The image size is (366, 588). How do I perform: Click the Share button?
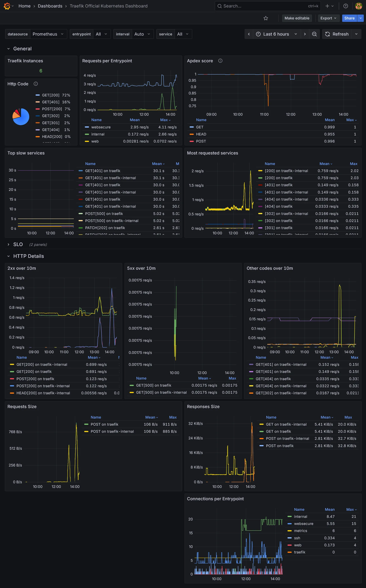click(349, 18)
